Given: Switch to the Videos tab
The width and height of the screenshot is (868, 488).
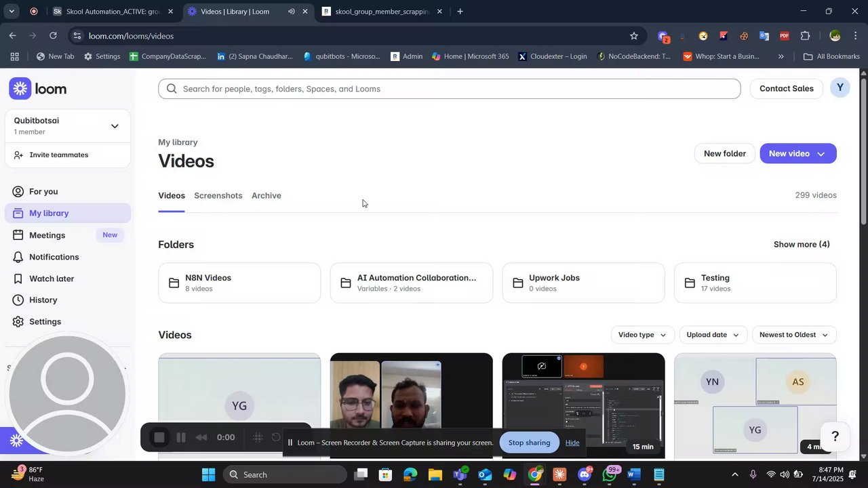Looking at the screenshot, I should point(172,196).
